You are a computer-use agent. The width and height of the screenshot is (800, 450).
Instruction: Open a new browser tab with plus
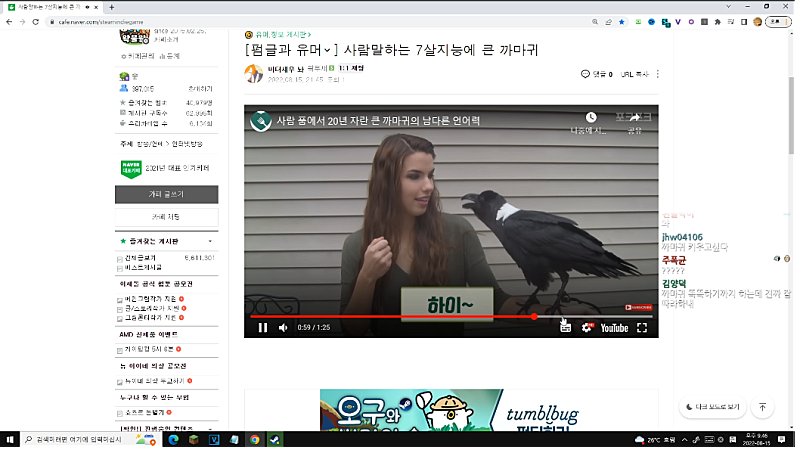(111, 7)
